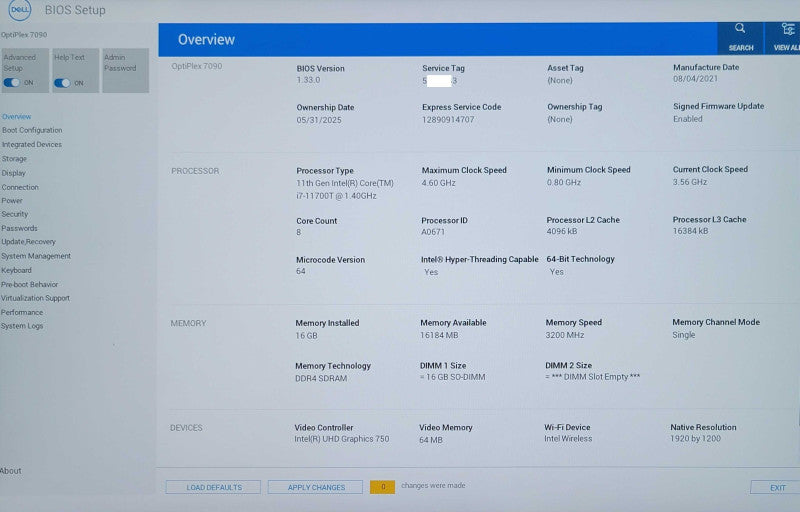Image resolution: width=800 pixels, height=512 pixels.
Task: Click Microcode Version value 64
Action: point(301,271)
